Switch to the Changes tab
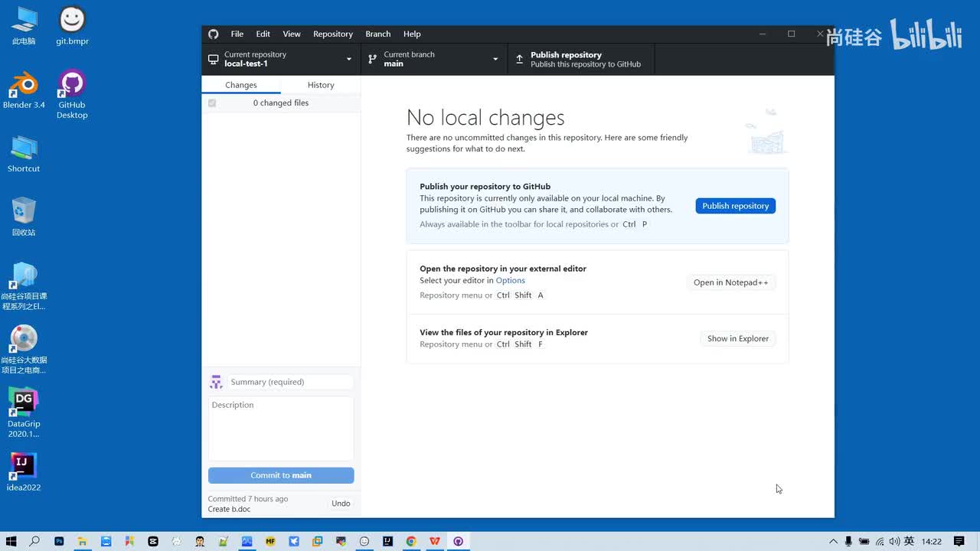Viewport: 980px width, 551px height. pos(241,85)
